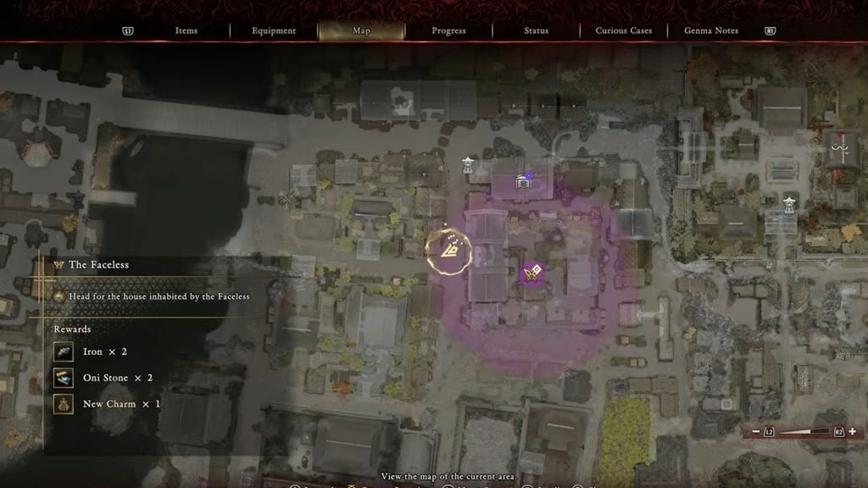The height and width of the screenshot is (488, 868).
Task: Click the Iron reward icon
Action: pyautogui.click(x=63, y=352)
